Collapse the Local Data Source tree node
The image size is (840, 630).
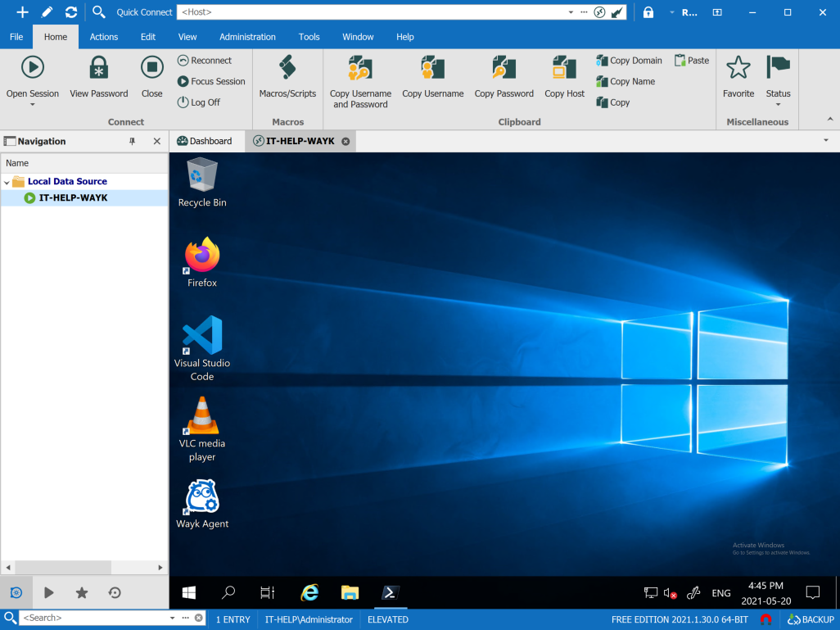coord(7,182)
